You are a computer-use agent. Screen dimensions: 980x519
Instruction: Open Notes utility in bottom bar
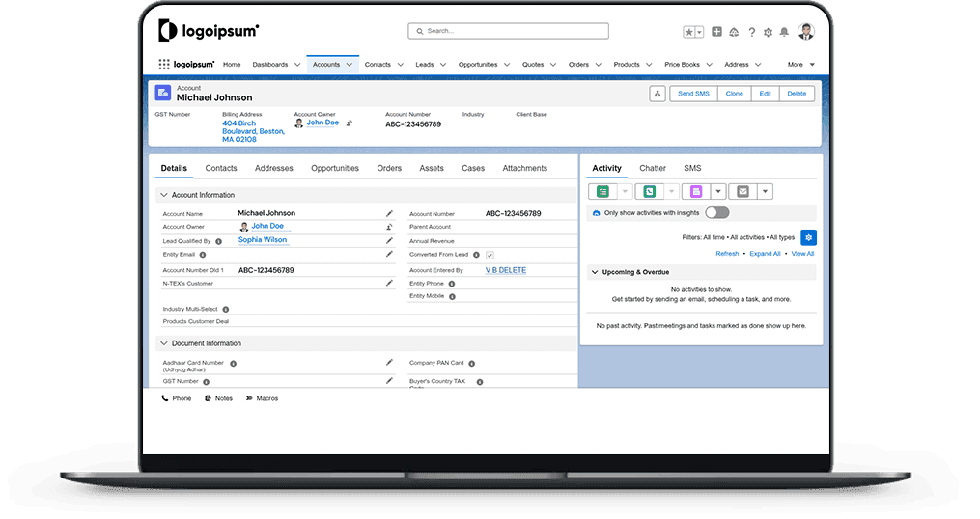[x=219, y=398]
